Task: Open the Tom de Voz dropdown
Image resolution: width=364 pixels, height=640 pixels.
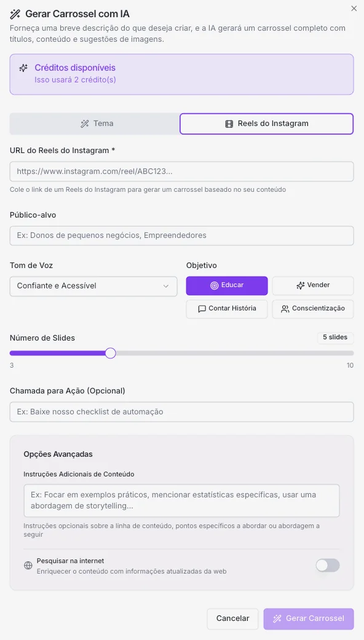Action: (x=93, y=285)
